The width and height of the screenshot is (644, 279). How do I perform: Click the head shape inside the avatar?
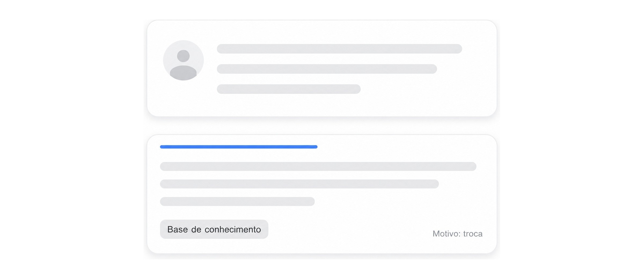click(x=183, y=56)
